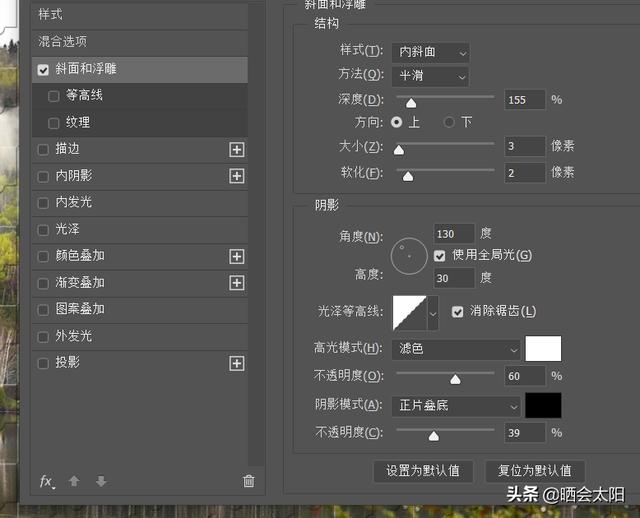
Task: Click the 深度 slider handle
Action: click(x=411, y=103)
